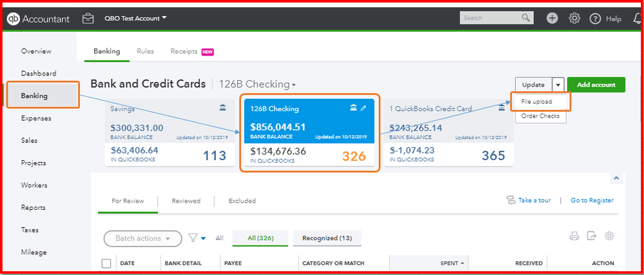
Task: Click the Take a tour icon
Action: click(511, 201)
